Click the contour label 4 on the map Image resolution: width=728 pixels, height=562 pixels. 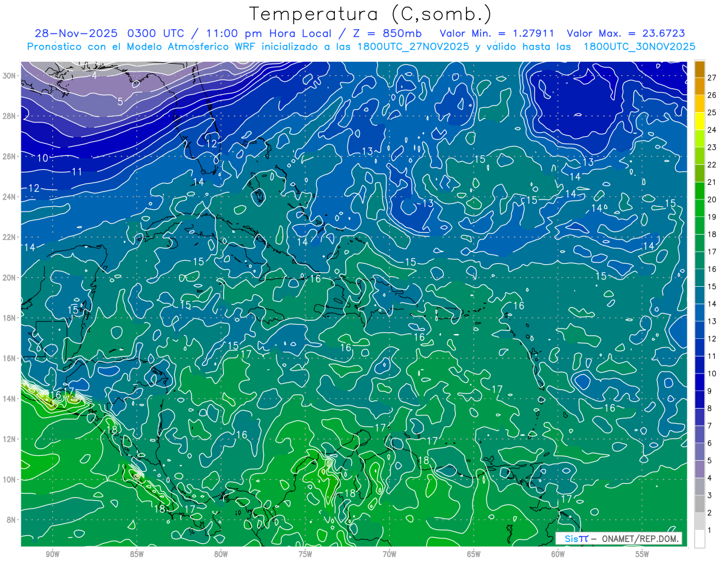[x=94, y=76]
